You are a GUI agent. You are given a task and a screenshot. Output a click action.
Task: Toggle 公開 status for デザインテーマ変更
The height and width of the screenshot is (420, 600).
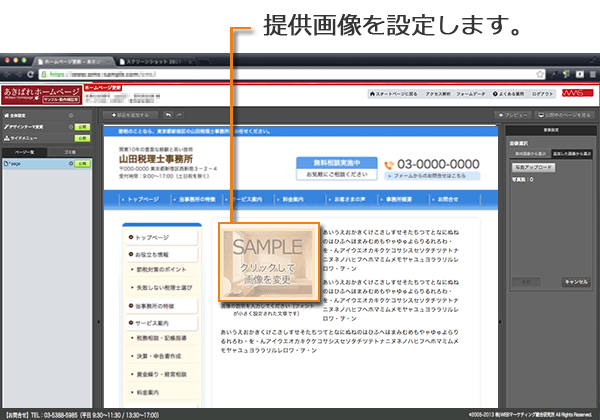coord(82,128)
